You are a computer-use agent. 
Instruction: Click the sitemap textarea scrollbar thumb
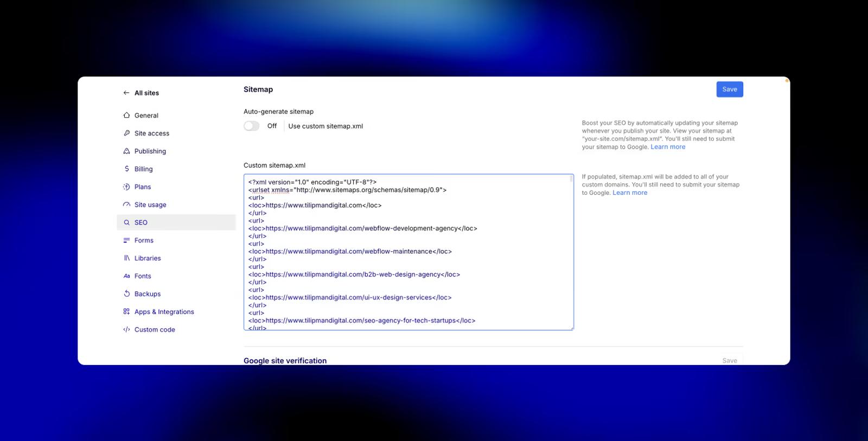[571, 178]
